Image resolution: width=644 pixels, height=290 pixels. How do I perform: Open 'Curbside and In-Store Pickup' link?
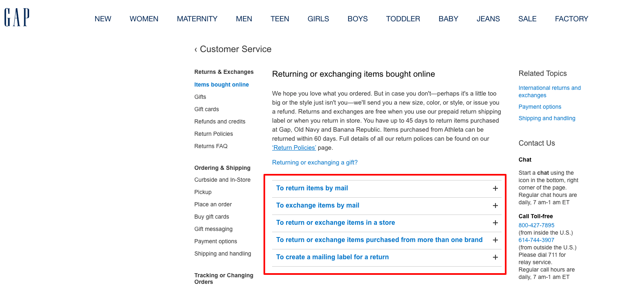[222, 186]
